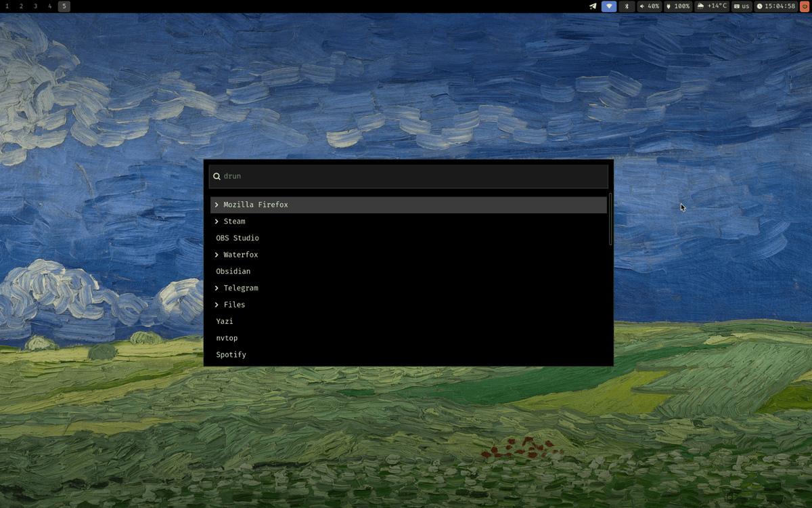The height and width of the screenshot is (508, 812).
Task: Open OBS Studio from the launcher
Action: click(x=237, y=238)
